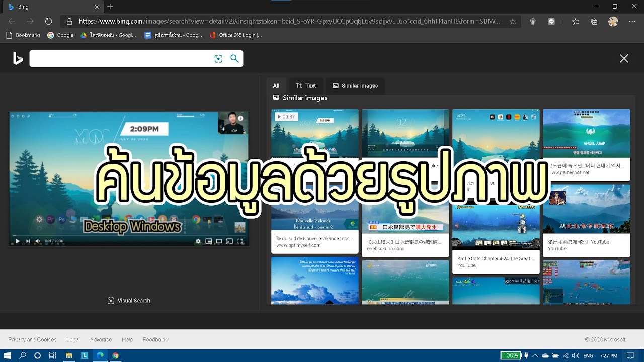Click the info icon on preview image
The width and height of the screenshot is (644, 362).
(x=240, y=119)
